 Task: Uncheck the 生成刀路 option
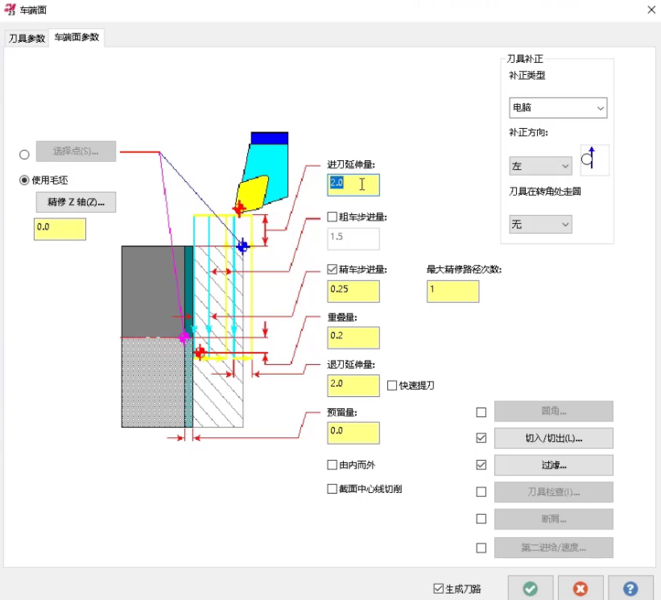[439, 589]
